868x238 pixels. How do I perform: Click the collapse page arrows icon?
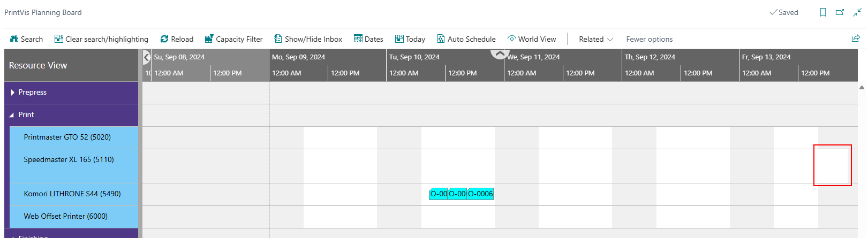pyautogui.click(x=857, y=12)
